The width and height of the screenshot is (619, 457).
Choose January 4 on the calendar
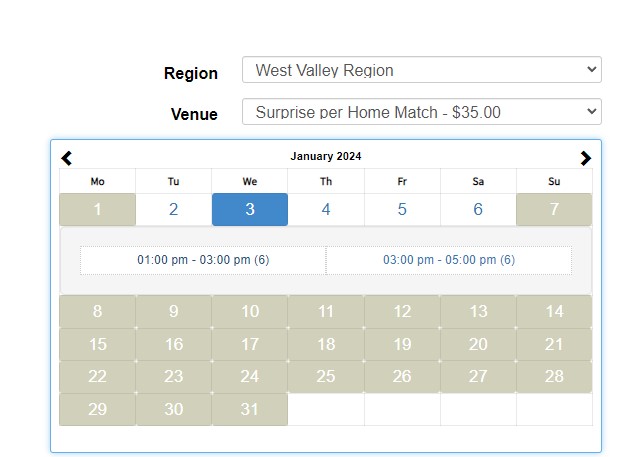point(326,210)
